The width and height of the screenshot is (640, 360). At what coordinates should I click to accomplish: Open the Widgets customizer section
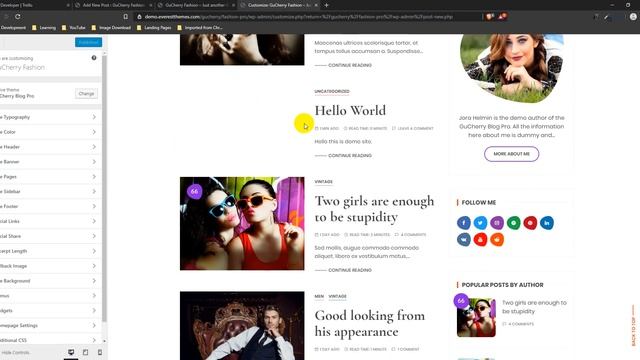51,311
